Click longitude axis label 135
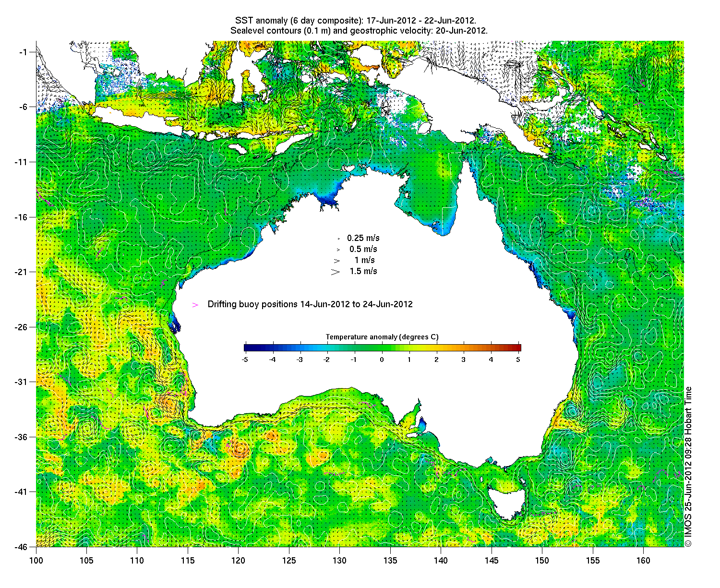The image size is (720, 588). coord(390,561)
